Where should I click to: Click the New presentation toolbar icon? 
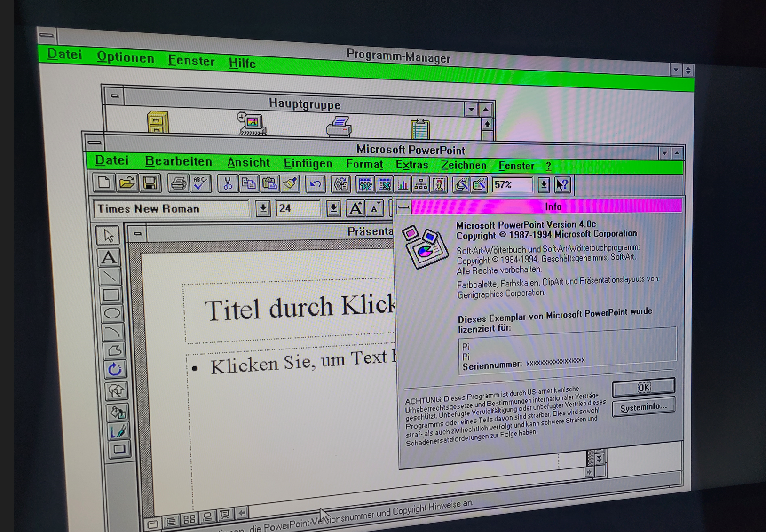tap(104, 183)
